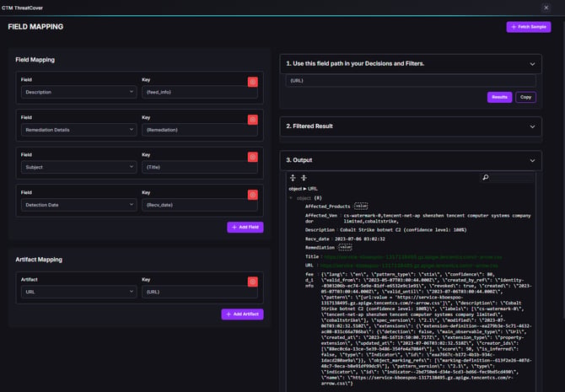This screenshot has width=565, height=392.
Task: Expand the Filtered Result section
Action: click(x=532, y=126)
